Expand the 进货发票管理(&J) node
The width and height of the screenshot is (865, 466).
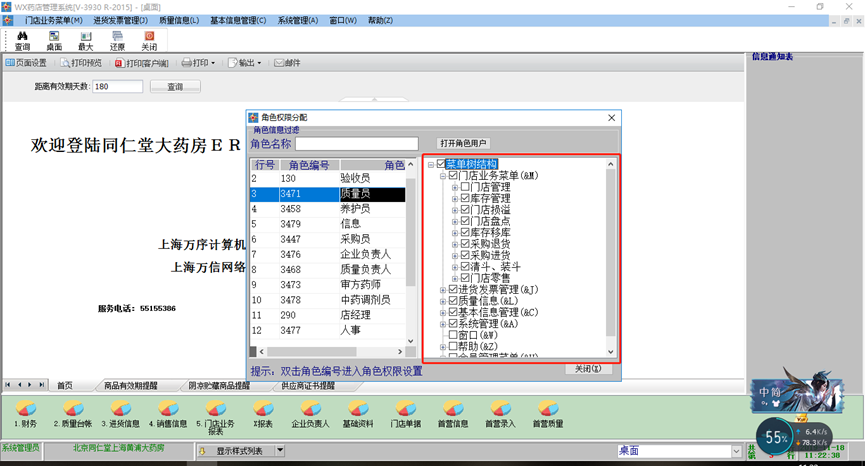(x=442, y=290)
